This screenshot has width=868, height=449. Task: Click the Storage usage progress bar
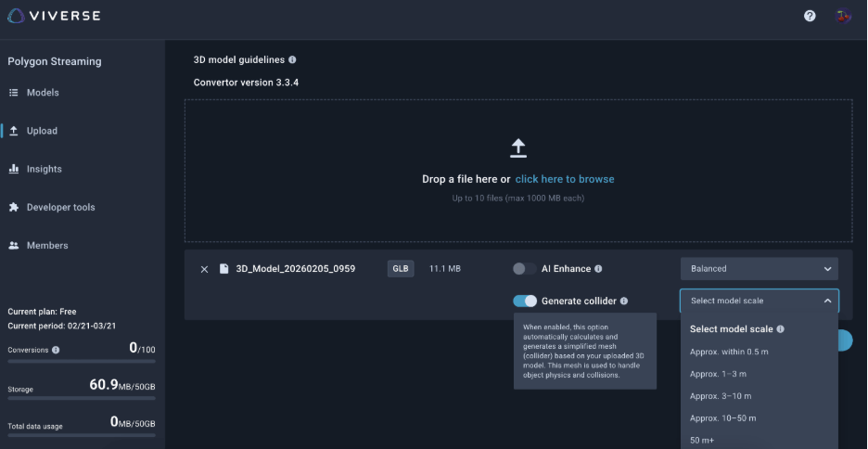pyautogui.click(x=82, y=398)
